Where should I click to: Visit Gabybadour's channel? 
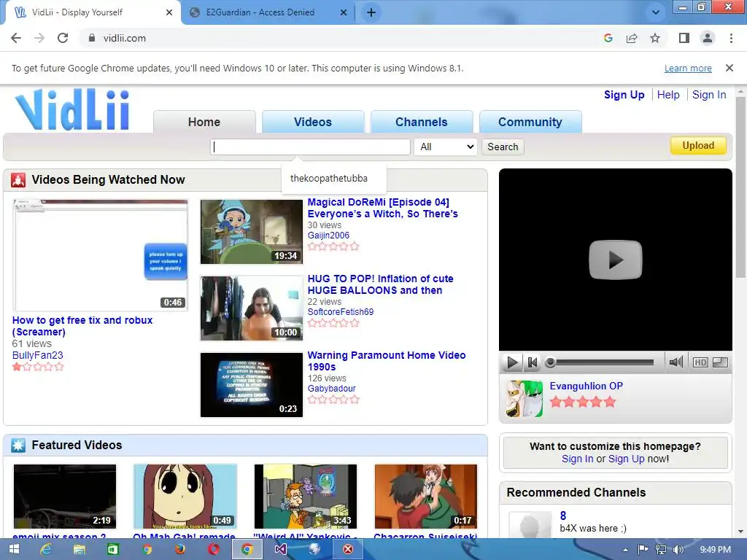coord(332,389)
